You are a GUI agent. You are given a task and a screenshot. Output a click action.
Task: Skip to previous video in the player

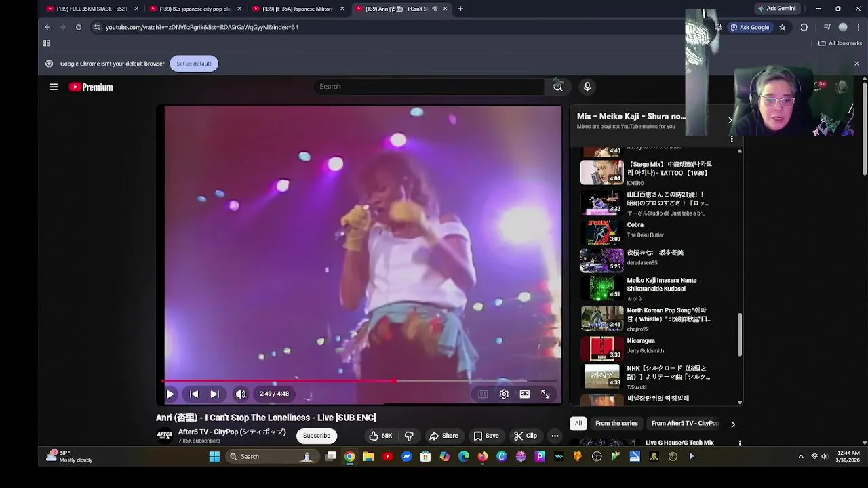point(194,394)
